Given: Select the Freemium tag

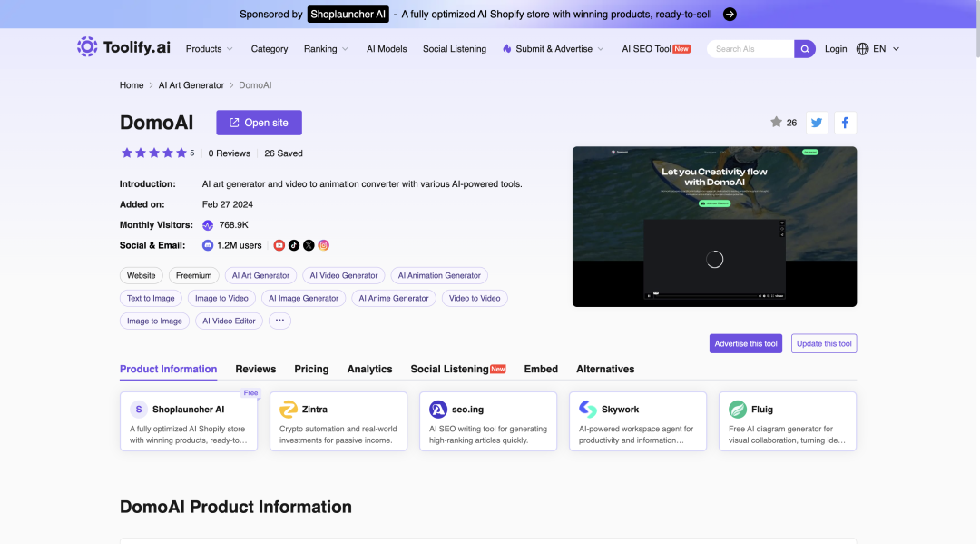Looking at the screenshot, I should tap(194, 275).
